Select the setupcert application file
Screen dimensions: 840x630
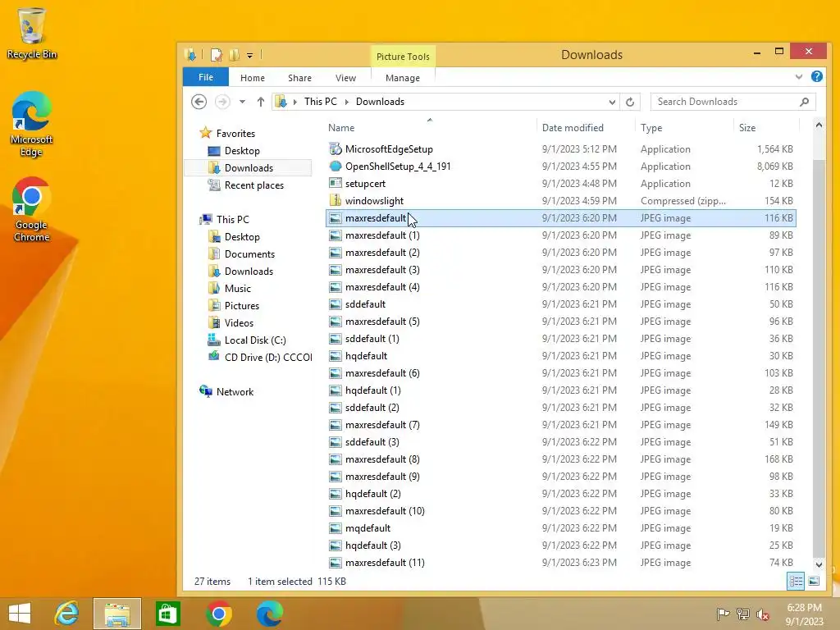click(561, 183)
